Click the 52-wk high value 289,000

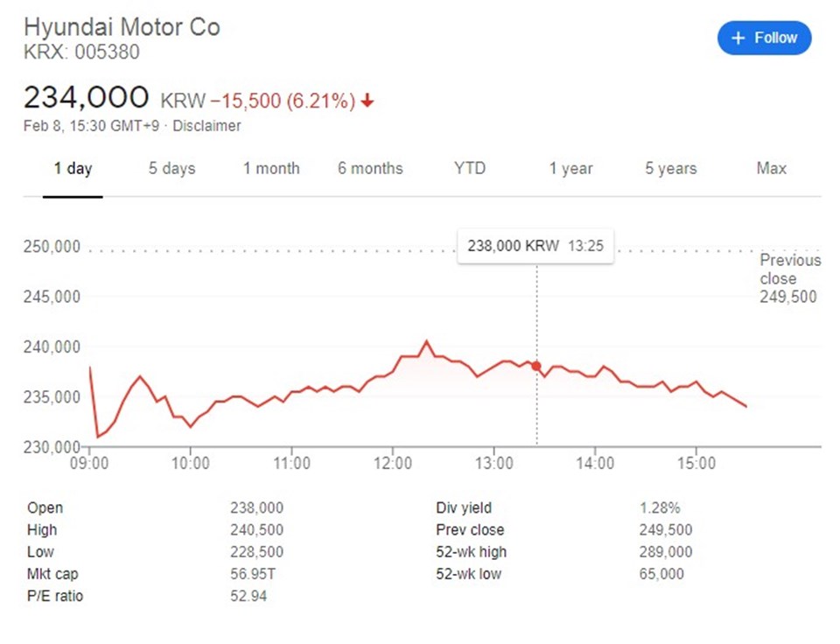666,552
